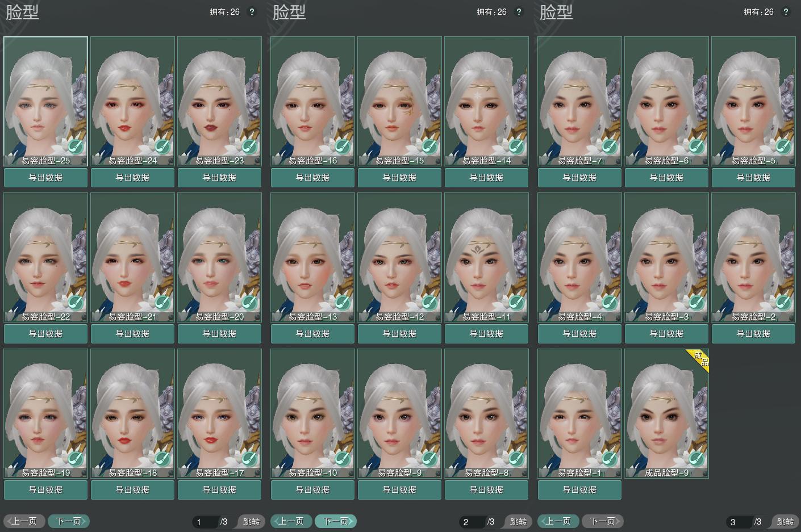This screenshot has width=801, height=532.
Task: Click 下一页 in the page 1 panel
Action: (69, 521)
